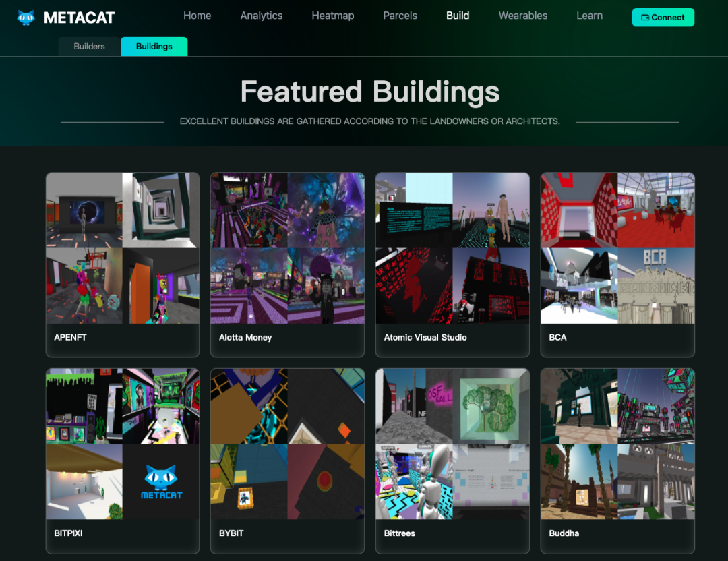
Task: Click the Metacat cat logo icon
Action: click(26, 18)
